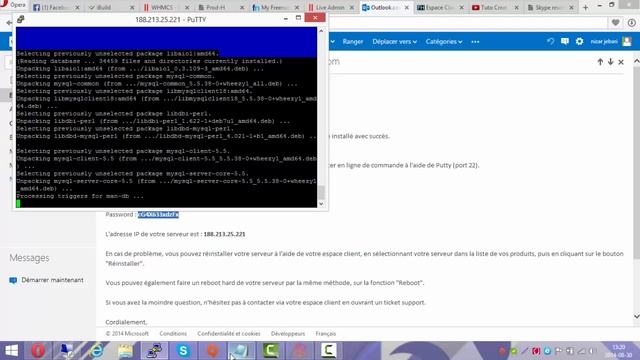The image size is (640, 360).
Task: Open Internet Explorer from the taskbar
Action: [x=96, y=351]
